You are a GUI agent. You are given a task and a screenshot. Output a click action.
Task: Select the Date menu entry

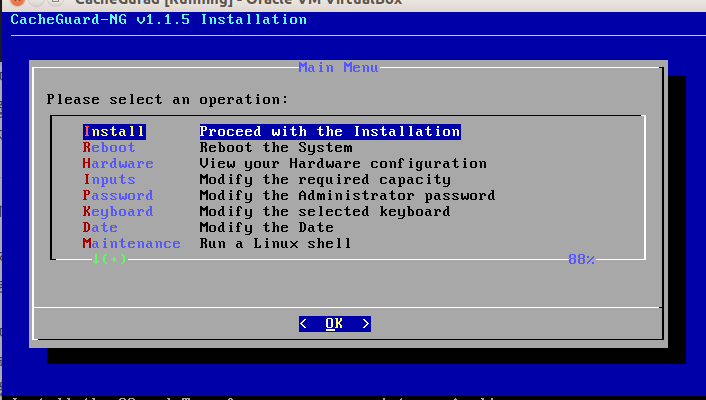[x=100, y=227]
